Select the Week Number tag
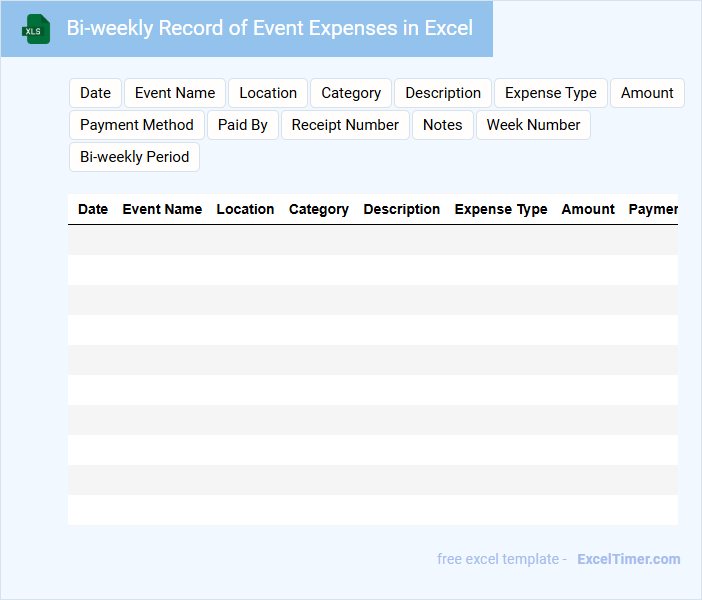 click(x=533, y=125)
